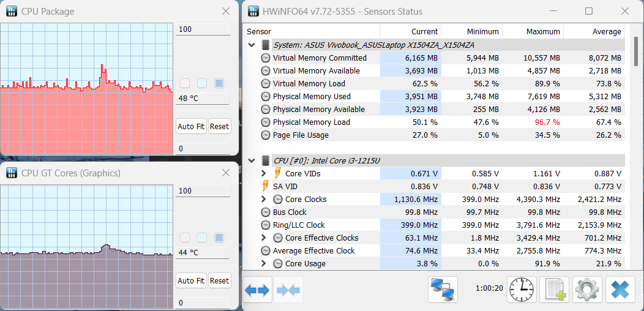Click the blue X close sensors icon

tap(620, 290)
